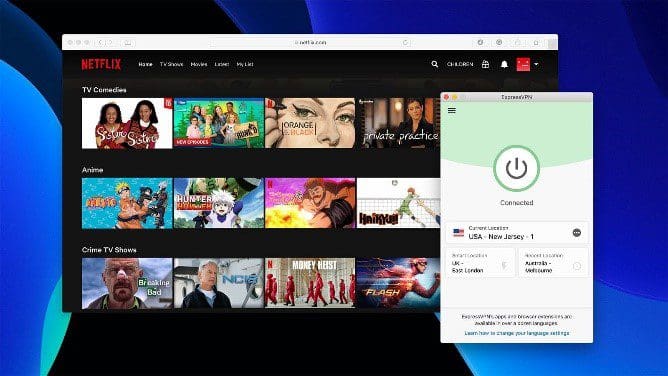Open the show with New Episodes badge
668x376 pixels.
click(219, 123)
